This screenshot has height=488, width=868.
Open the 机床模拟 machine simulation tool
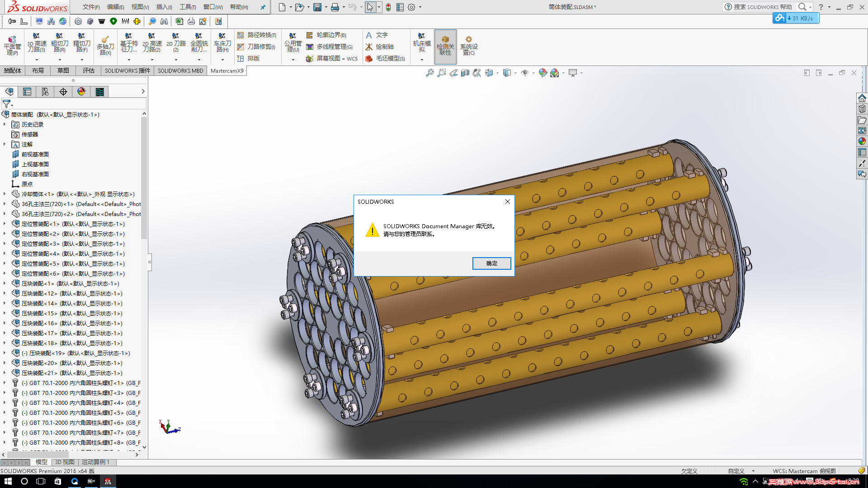[421, 43]
